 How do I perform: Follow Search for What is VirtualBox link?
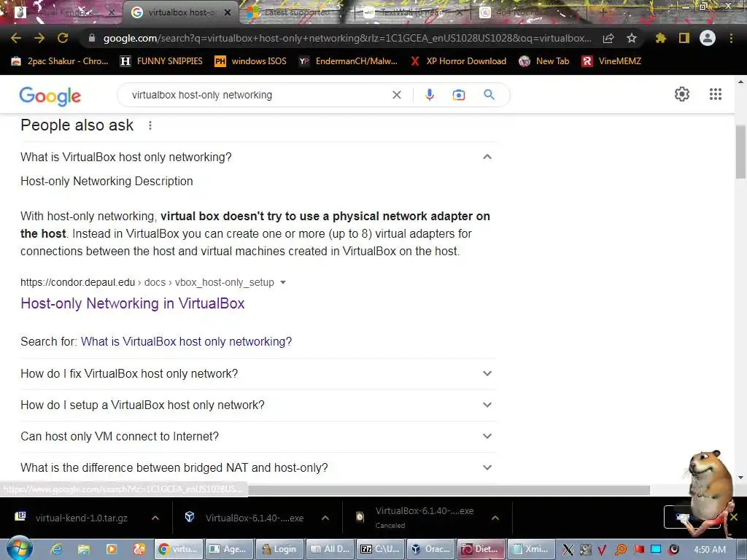click(x=186, y=341)
